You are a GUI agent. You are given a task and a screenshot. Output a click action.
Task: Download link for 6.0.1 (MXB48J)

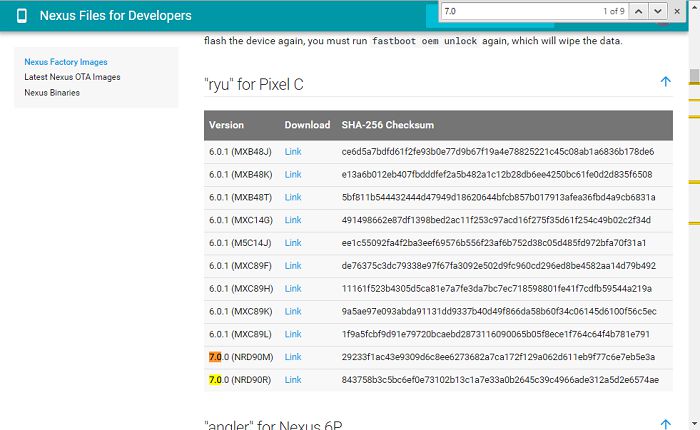(292, 151)
